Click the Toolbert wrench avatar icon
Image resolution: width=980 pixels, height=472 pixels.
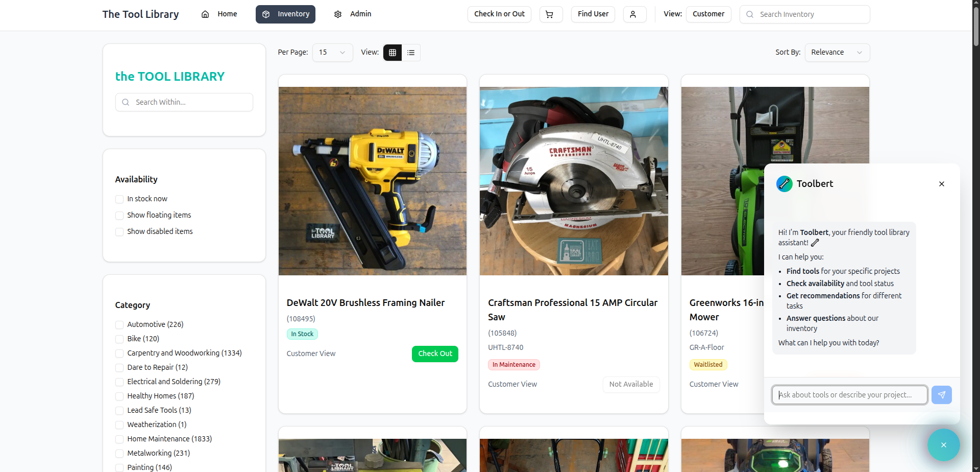(784, 184)
